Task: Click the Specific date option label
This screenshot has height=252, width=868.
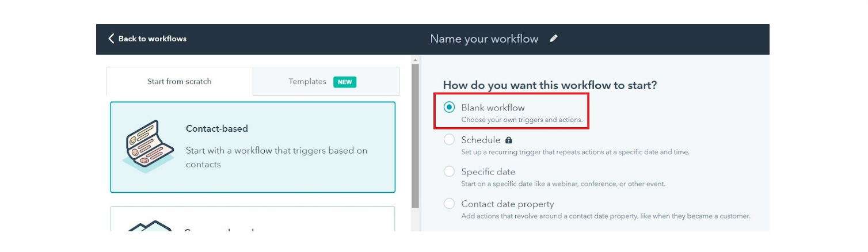Action: point(488,172)
